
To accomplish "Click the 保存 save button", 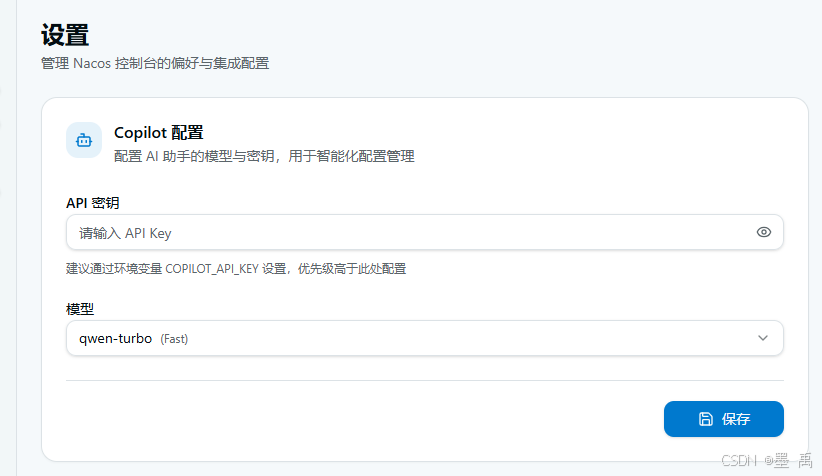I will point(723,419).
